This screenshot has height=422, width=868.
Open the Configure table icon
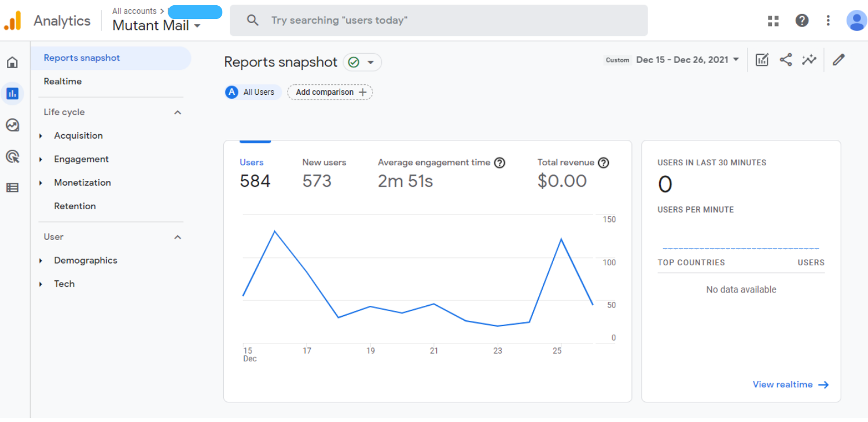click(12, 187)
